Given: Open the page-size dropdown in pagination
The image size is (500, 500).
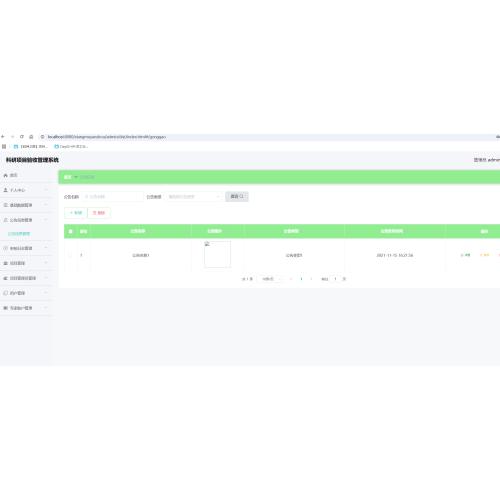Looking at the screenshot, I should click(x=270, y=279).
